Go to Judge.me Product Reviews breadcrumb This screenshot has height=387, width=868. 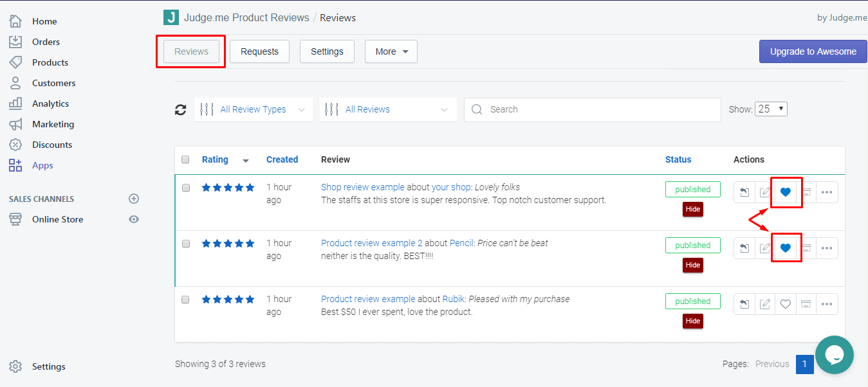click(x=246, y=17)
